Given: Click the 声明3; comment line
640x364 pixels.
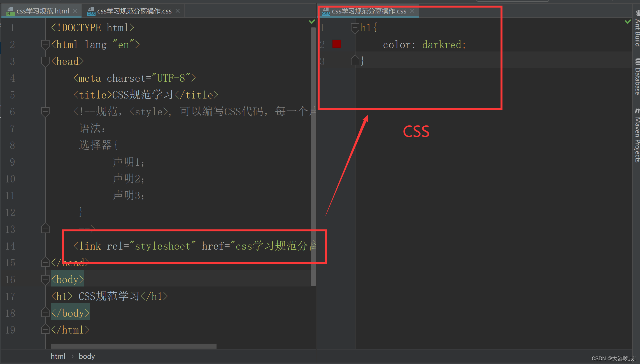Looking at the screenshot, I should coord(129,196).
